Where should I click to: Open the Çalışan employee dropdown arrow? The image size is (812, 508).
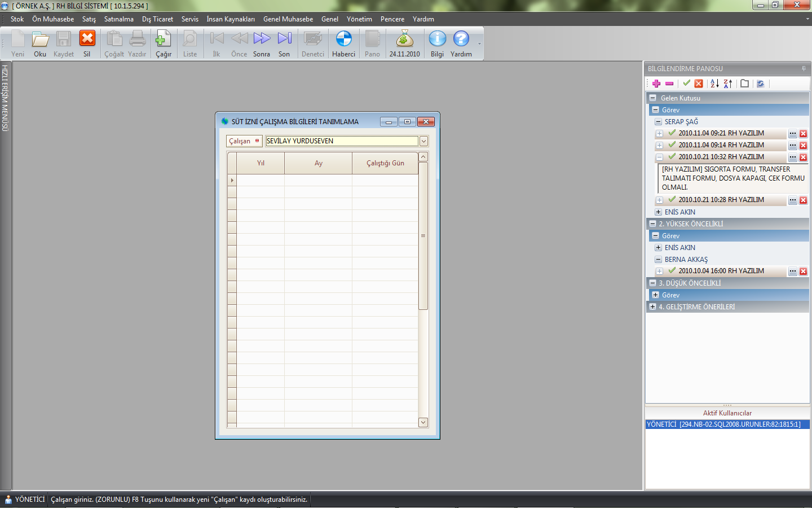423,141
